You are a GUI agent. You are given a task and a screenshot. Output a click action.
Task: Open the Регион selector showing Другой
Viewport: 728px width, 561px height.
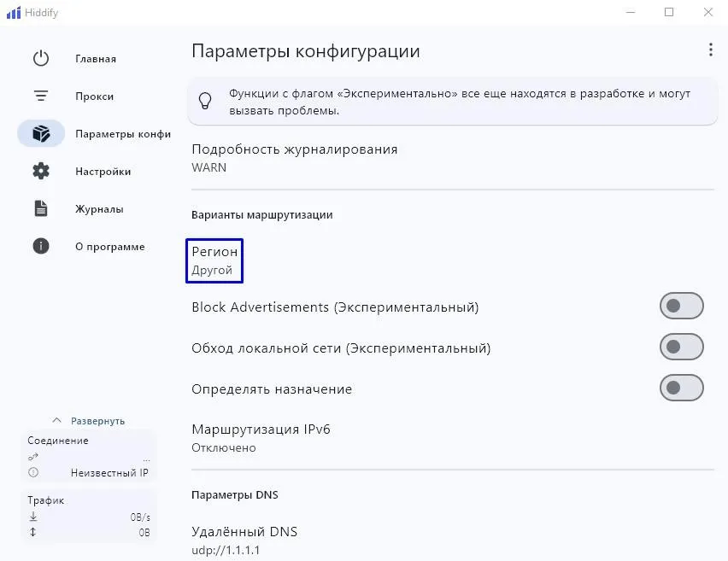[214, 260]
